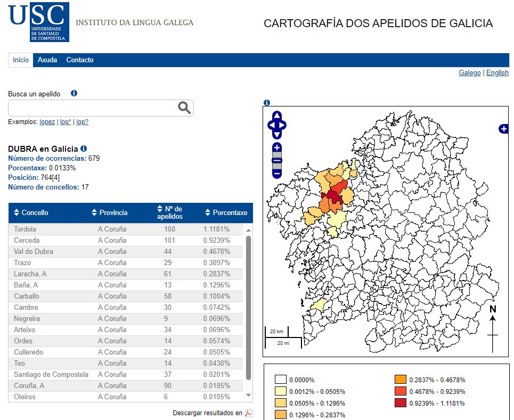Zoom out on the map
514x420 pixels.
(x=276, y=173)
